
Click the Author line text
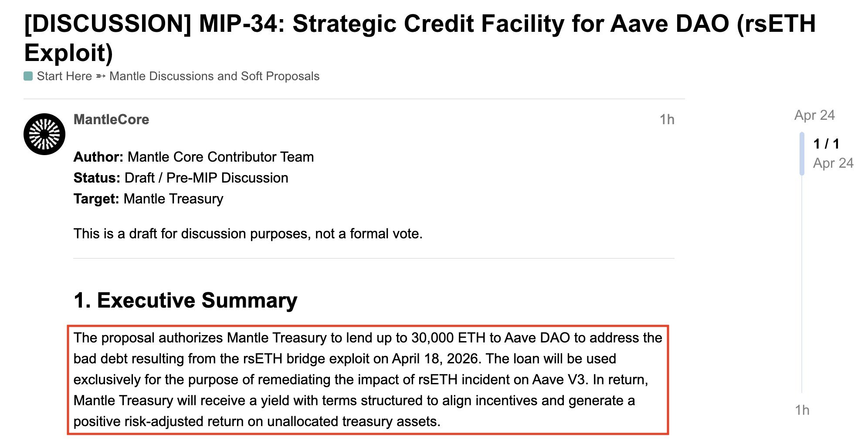pos(193,157)
